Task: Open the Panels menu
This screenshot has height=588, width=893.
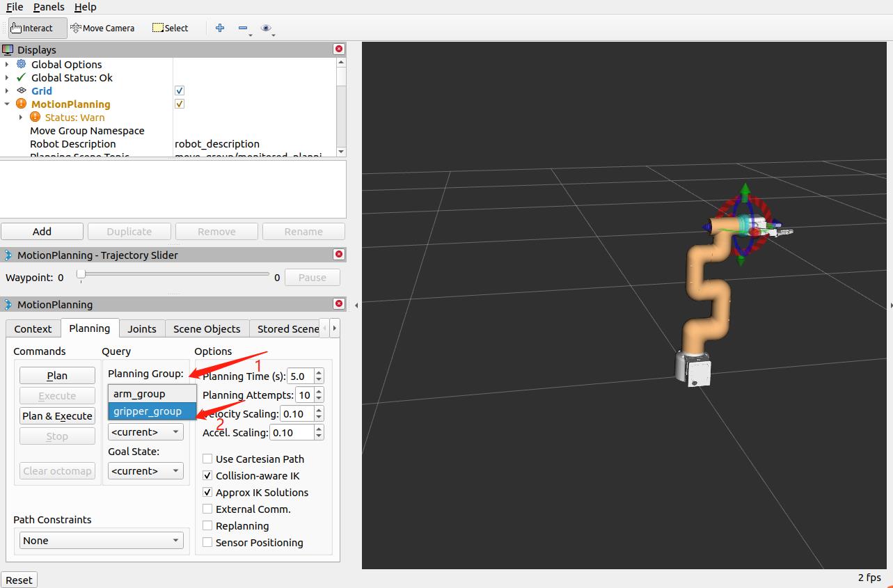Action: [49, 7]
